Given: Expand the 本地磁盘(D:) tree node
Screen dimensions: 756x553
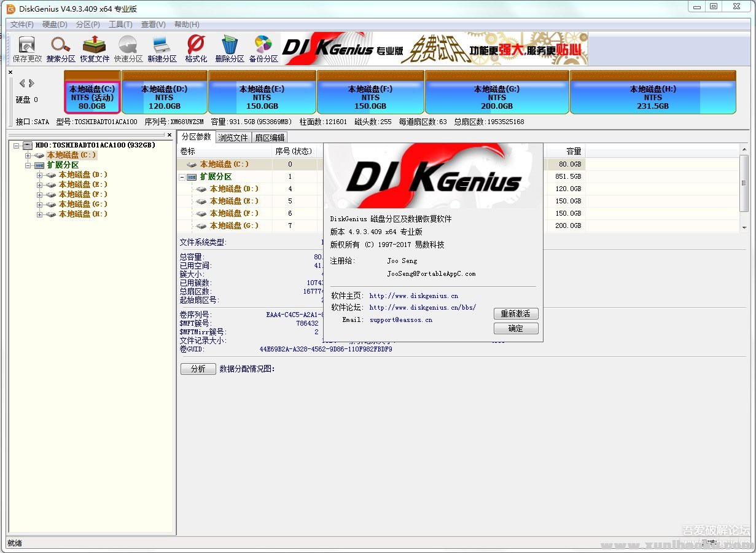Looking at the screenshot, I should click(40, 175).
